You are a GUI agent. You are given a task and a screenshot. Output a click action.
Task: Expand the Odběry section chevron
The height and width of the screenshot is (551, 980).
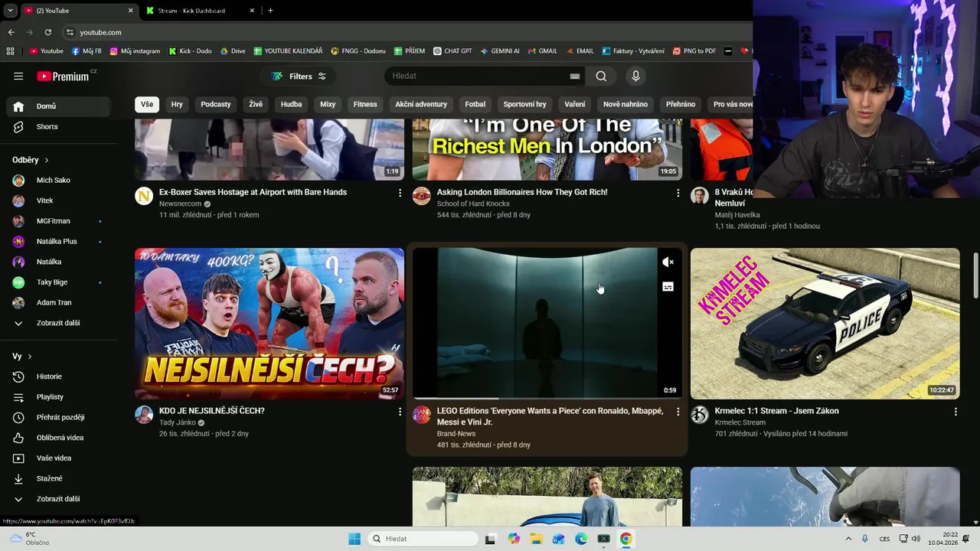[x=46, y=160]
